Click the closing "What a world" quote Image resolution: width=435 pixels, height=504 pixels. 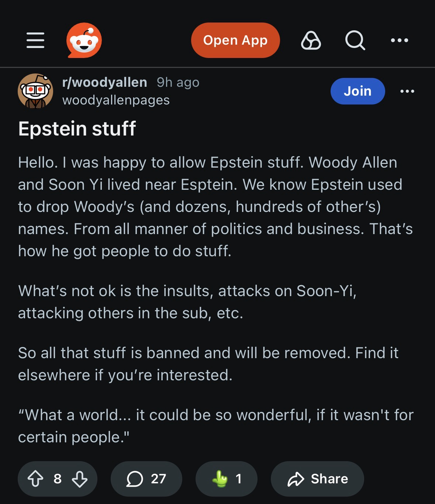point(215,426)
